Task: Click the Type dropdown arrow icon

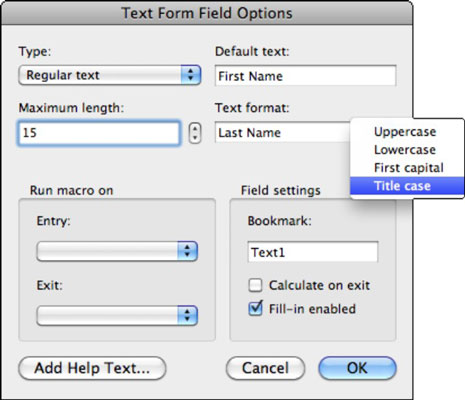Action: [x=191, y=75]
